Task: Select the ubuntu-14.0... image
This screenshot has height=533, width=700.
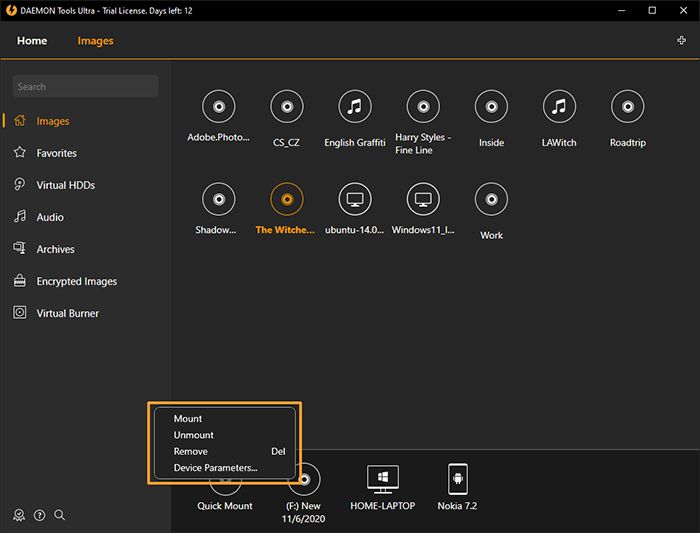Action: point(355,199)
